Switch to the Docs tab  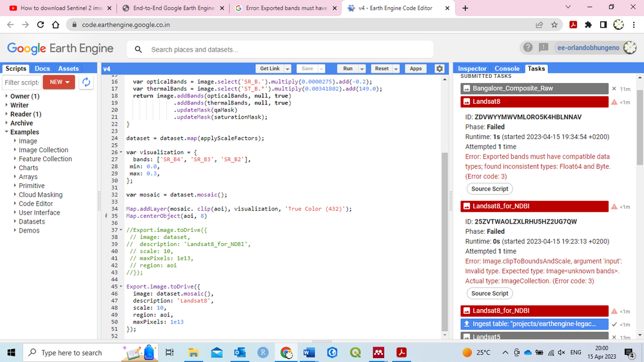pyautogui.click(x=43, y=68)
